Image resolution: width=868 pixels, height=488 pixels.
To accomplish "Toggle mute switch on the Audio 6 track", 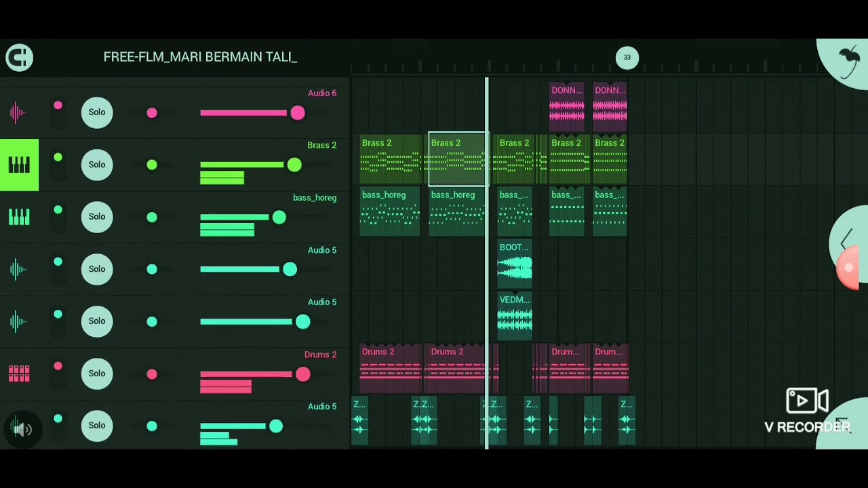I will pos(58,113).
